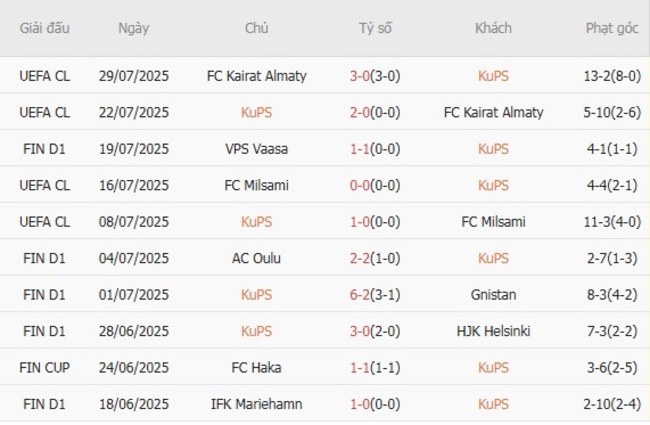This screenshot has height=425, width=650.
Task: Open the IFK Mariehamn team link
Action: click(256, 404)
